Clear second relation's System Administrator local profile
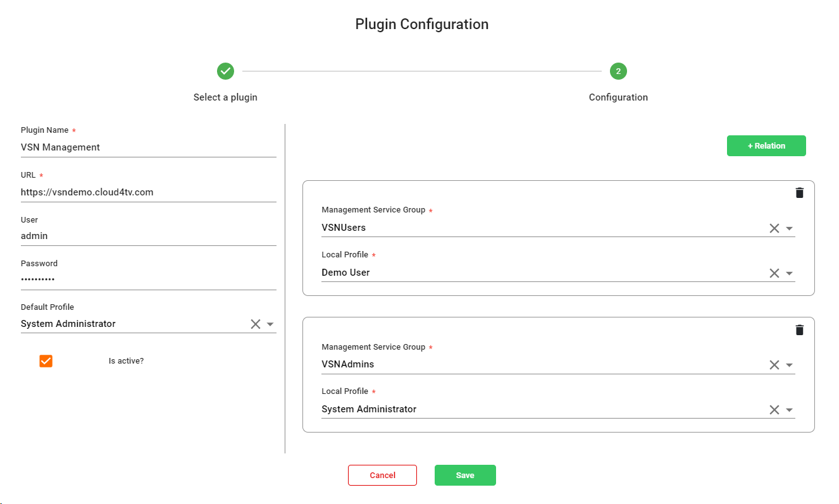The height and width of the screenshot is (504, 839). click(x=774, y=410)
